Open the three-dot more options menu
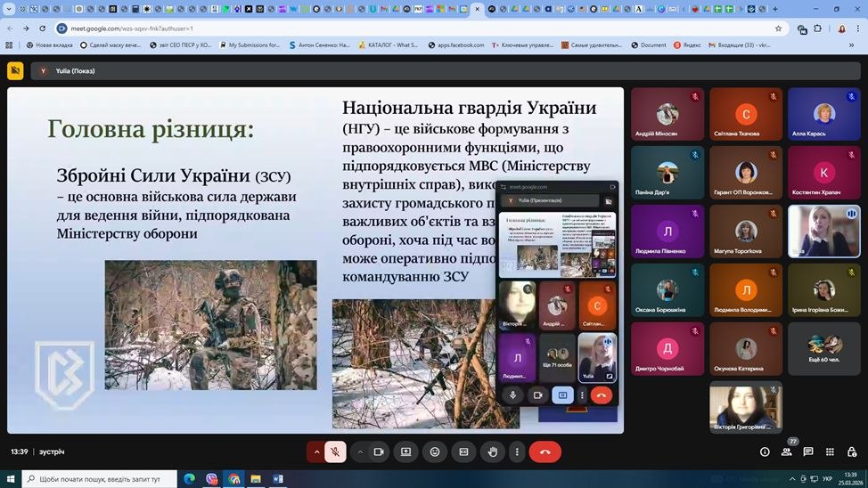Screen dimensions: 868x488 point(516,451)
